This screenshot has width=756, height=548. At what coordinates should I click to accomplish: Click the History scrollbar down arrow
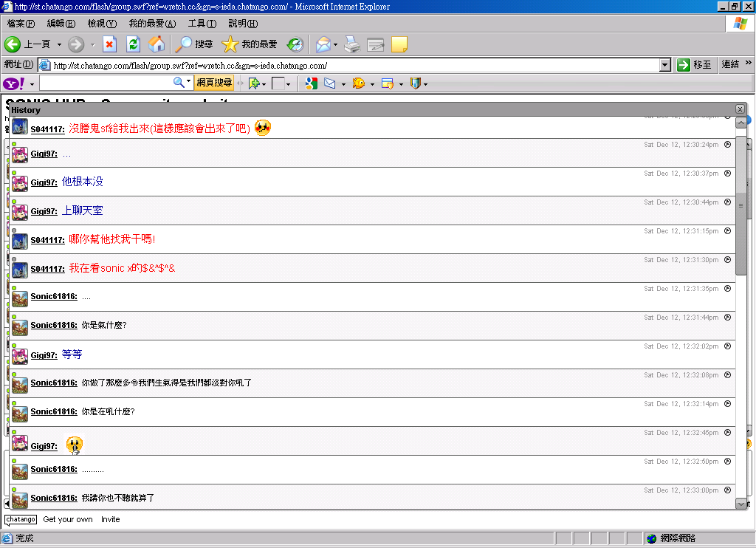click(741, 504)
